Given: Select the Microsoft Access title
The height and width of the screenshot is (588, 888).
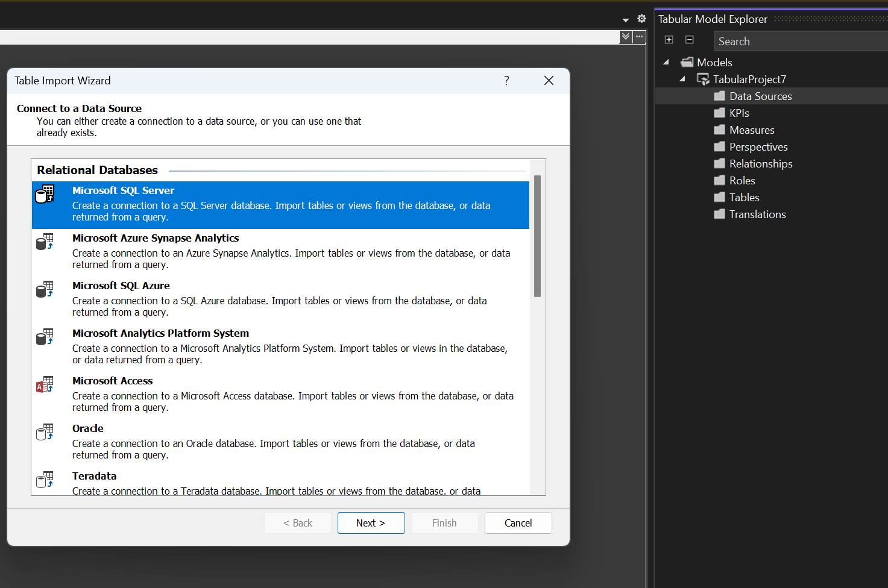Looking at the screenshot, I should tap(113, 381).
